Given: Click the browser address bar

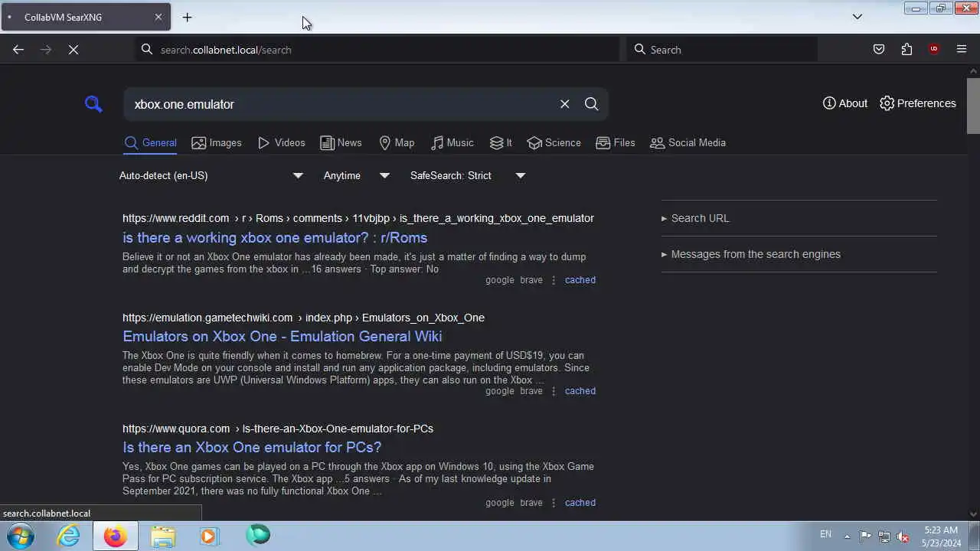Looking at the screenshot, I should point(379,50).
